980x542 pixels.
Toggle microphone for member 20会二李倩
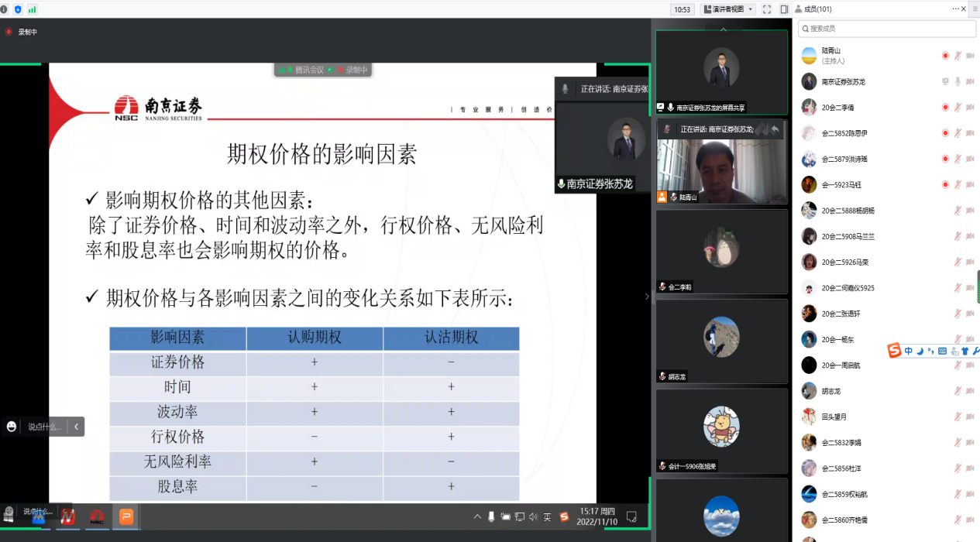tap(958, 108)
